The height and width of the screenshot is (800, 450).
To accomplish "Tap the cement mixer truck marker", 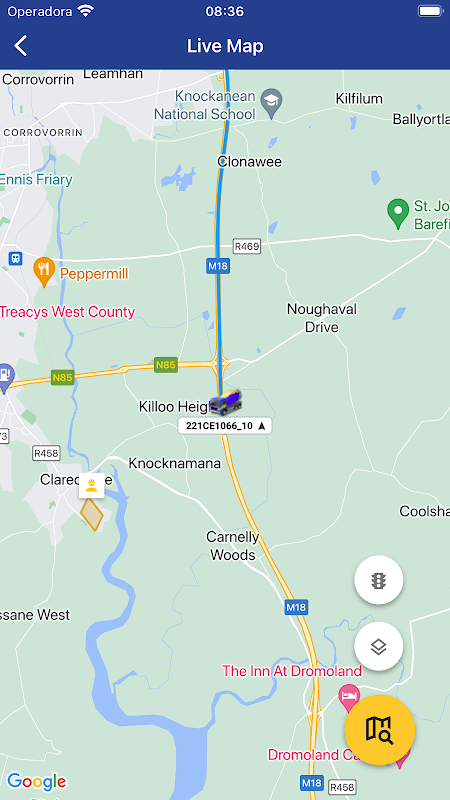I will tap(226, 403).
